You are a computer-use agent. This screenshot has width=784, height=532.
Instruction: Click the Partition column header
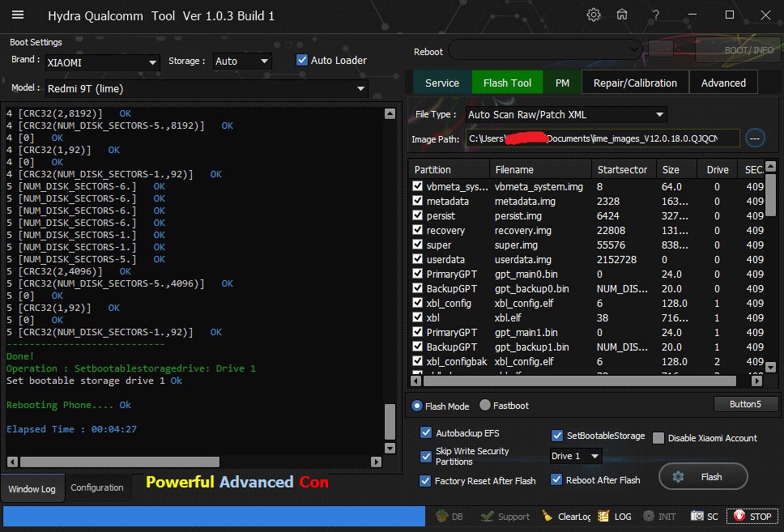coord(449,169)
